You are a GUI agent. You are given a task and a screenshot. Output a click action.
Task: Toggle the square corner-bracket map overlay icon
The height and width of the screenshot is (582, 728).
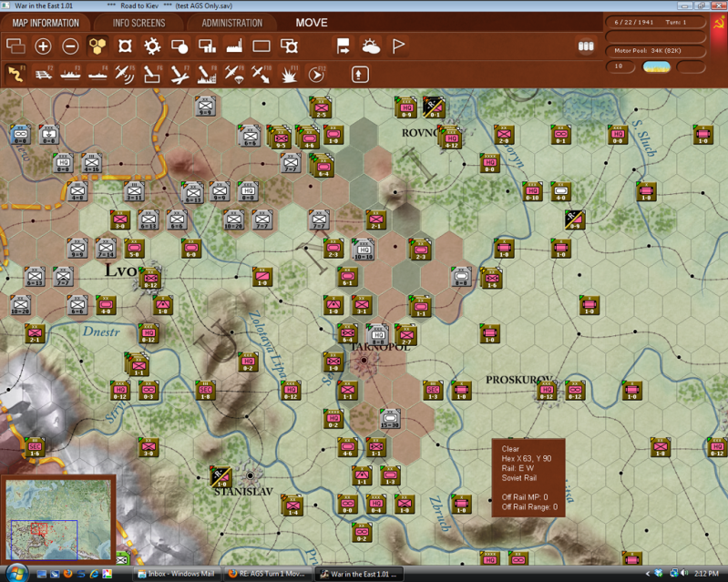pos(125,46)
